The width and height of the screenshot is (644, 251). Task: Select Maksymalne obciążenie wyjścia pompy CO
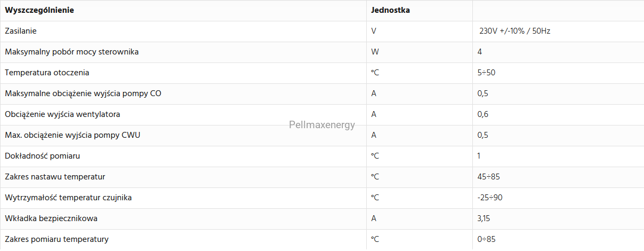tap(83, 93)
